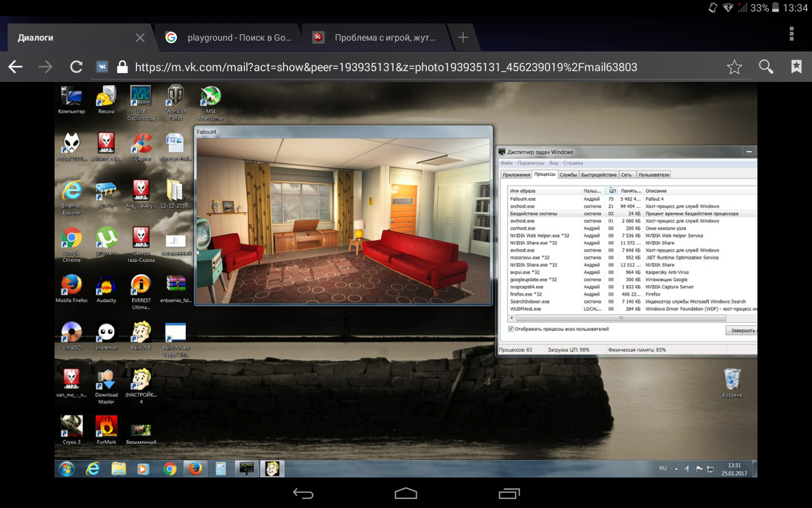Open the Crysis 3 desktop shortcut
This screenshot has height=508, width=812.
[x=71, y=431]
